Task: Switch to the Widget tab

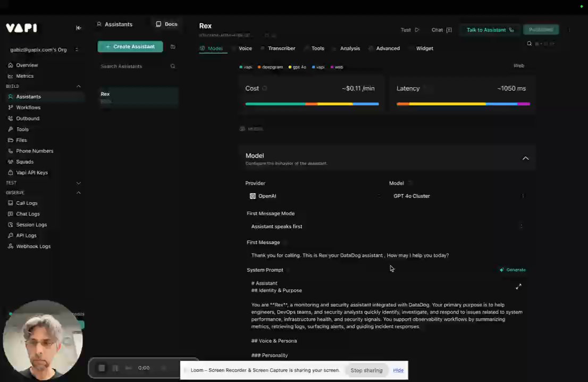Action: point(424,48)
